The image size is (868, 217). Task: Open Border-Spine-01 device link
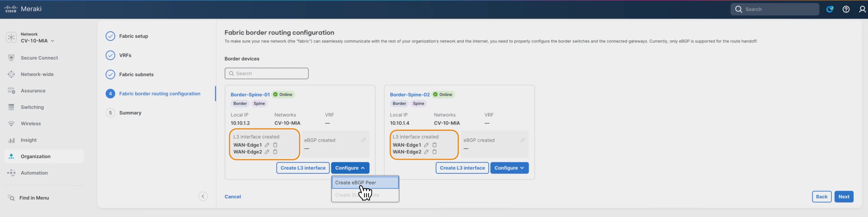[x=250, y=94]
